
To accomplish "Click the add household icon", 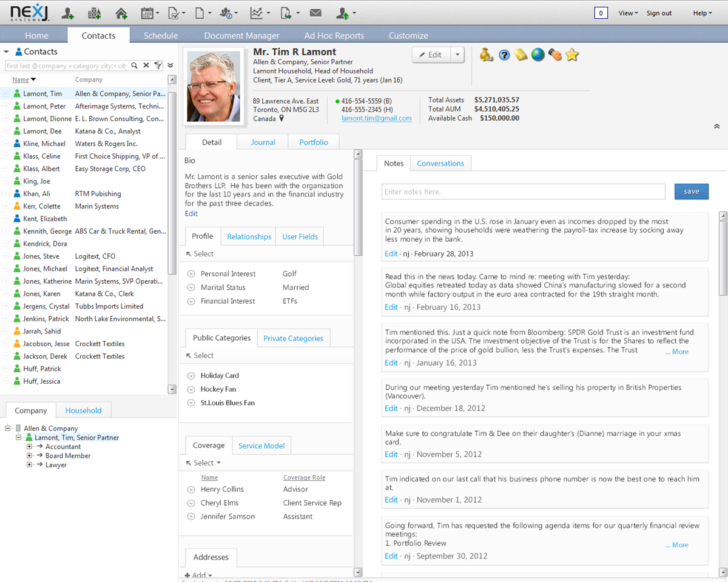I will point(121,13).
